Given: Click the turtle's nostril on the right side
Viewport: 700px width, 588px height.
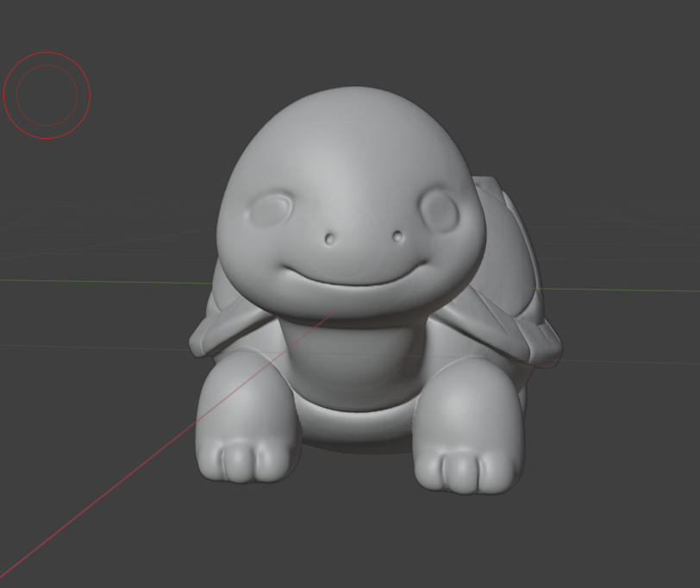Looking at the screenshot, I should [x=397, y=235].
